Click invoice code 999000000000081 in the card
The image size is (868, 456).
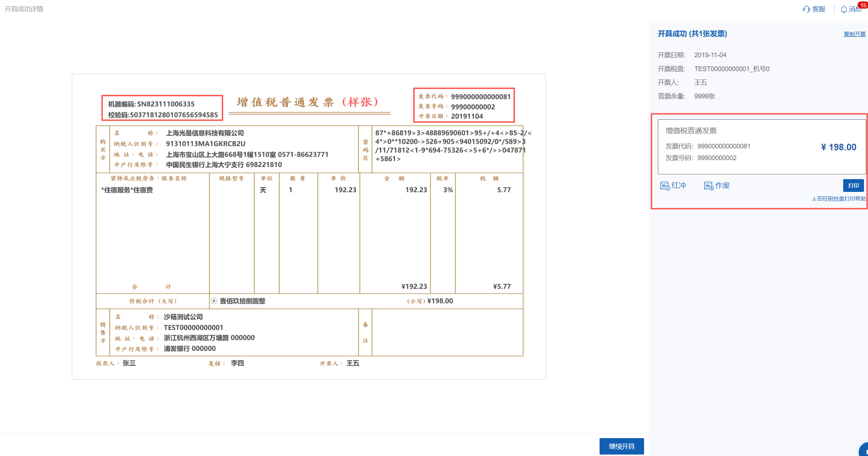tap(724, 146)
